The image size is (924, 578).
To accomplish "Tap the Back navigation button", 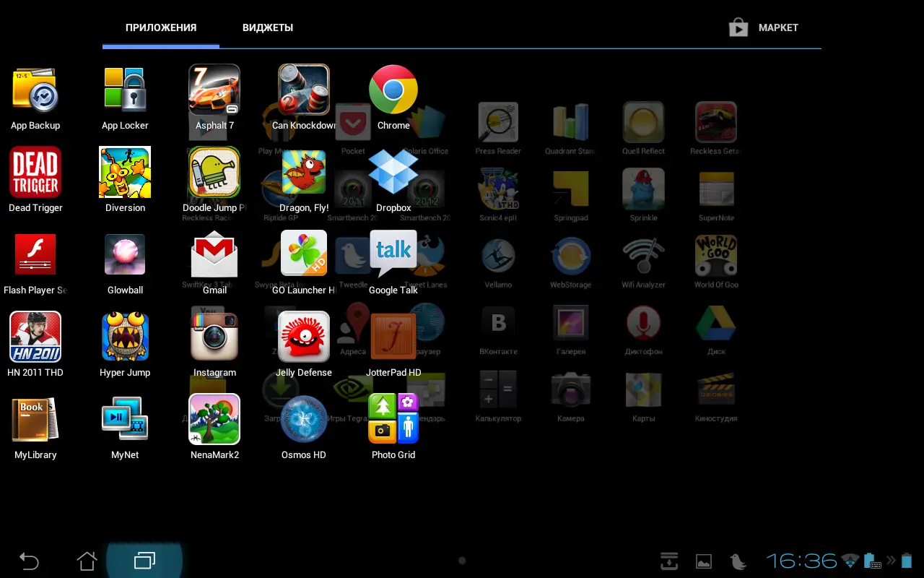I will [29, 561].
